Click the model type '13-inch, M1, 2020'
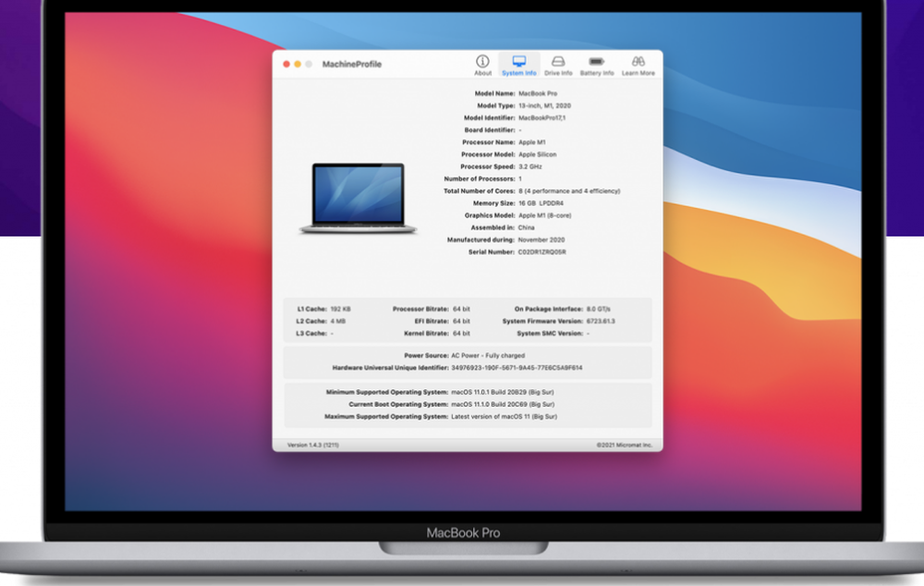This screenshot has width=924, height=586. click(x=544, y=105)
